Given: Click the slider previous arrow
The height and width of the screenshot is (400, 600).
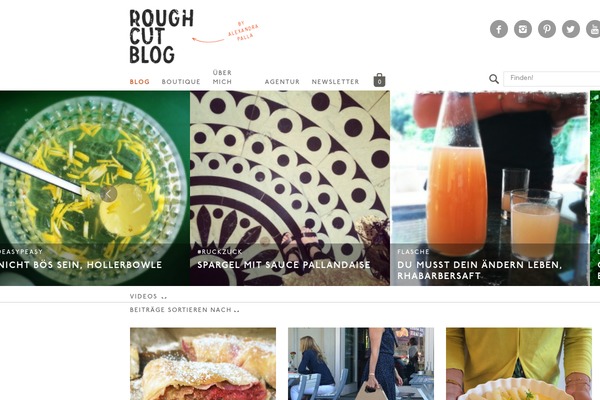Looking at the screenshot, I should (x=108, y=194).
